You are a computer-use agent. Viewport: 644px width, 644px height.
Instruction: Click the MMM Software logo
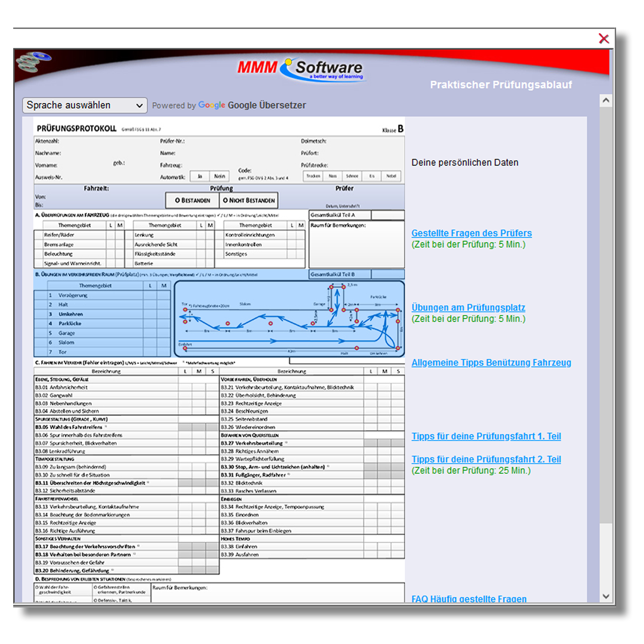(x=300, y=69)
